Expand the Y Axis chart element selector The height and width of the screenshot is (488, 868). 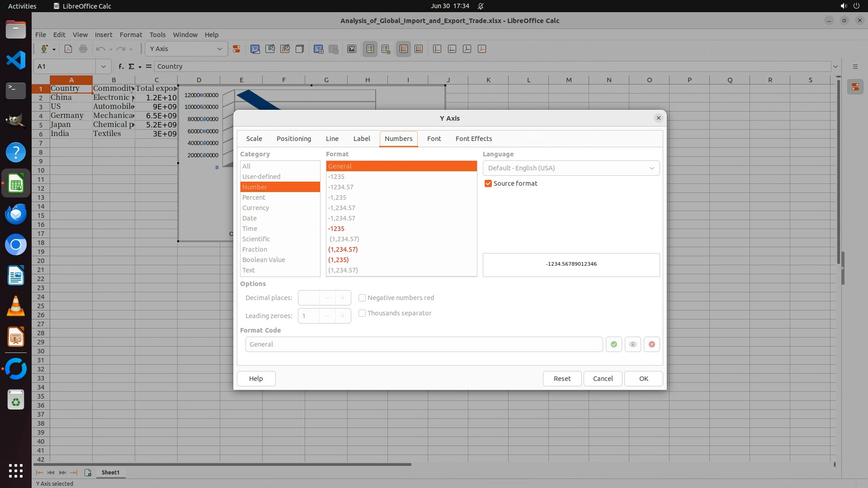pyautogui.click(x=220, y=49)
